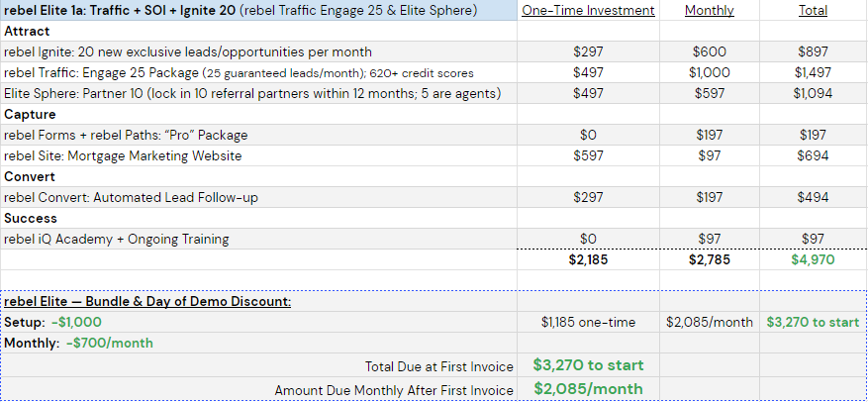Select the Monthly -$700/month discount cell
868x402 pixels.
coord(258,344)
